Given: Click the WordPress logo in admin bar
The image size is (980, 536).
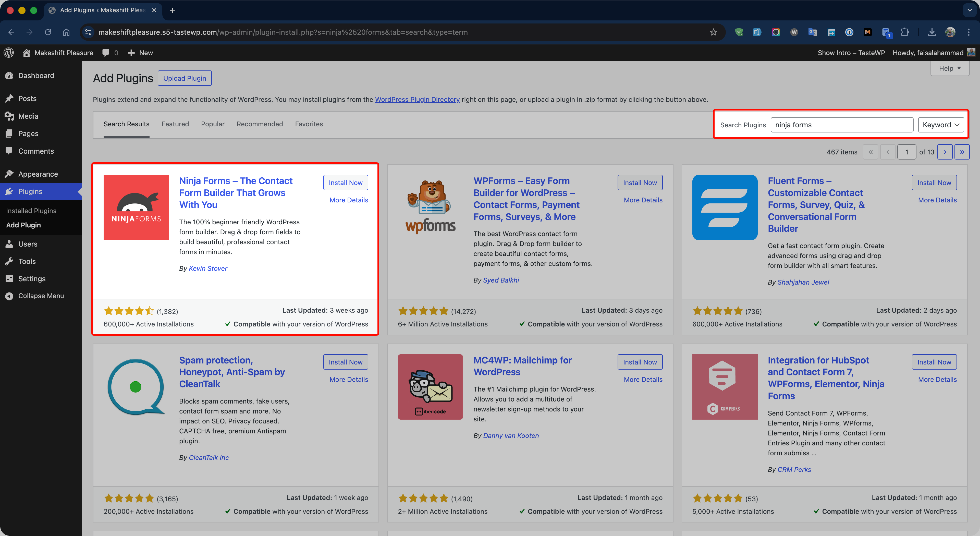Looking at the screenshot, I should [9, 53].
